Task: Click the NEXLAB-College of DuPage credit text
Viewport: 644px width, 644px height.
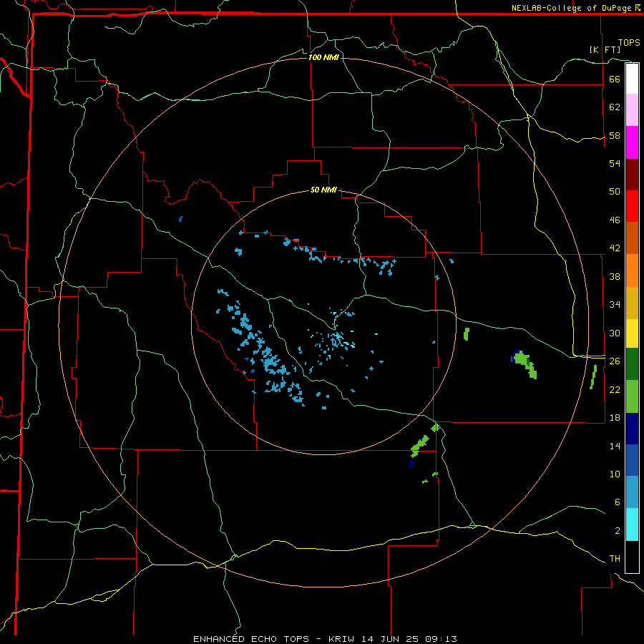Action: point(575,8)
